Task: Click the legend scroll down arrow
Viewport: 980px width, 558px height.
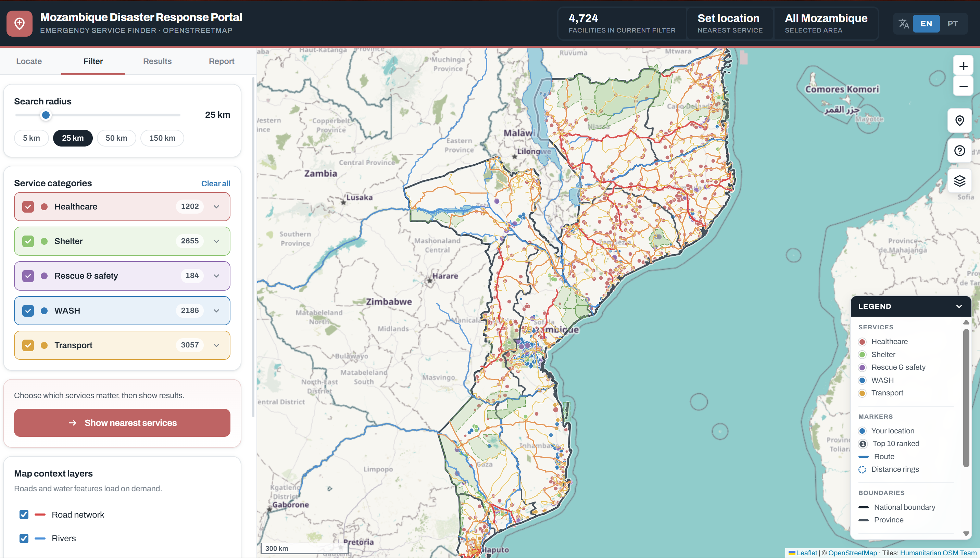Action: [966, 534]
